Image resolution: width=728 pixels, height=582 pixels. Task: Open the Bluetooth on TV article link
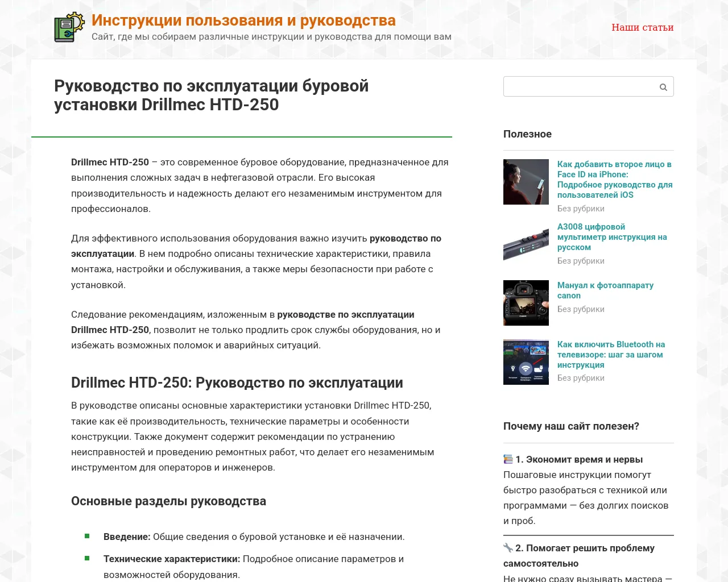point(611,355)
